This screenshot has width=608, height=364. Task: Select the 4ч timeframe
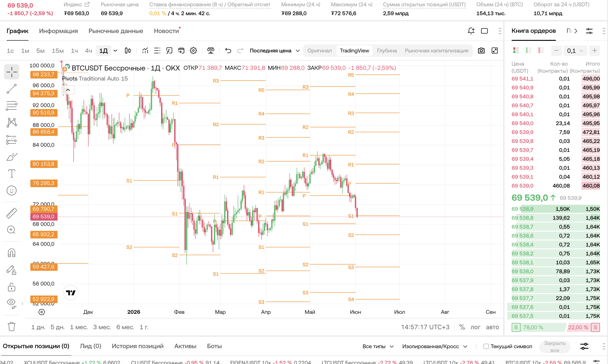point(88,51)
